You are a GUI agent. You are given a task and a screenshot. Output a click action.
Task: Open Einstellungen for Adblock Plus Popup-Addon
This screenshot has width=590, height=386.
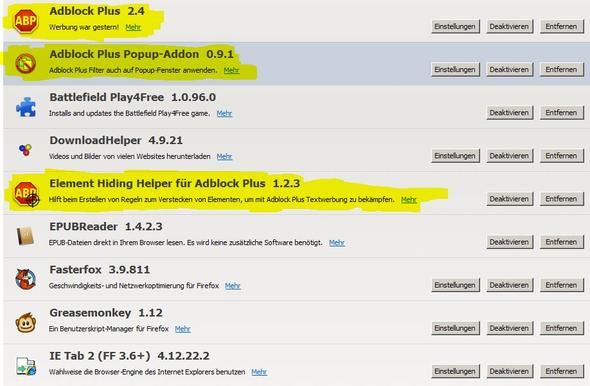pyautogui.click(x=455, y=70)
